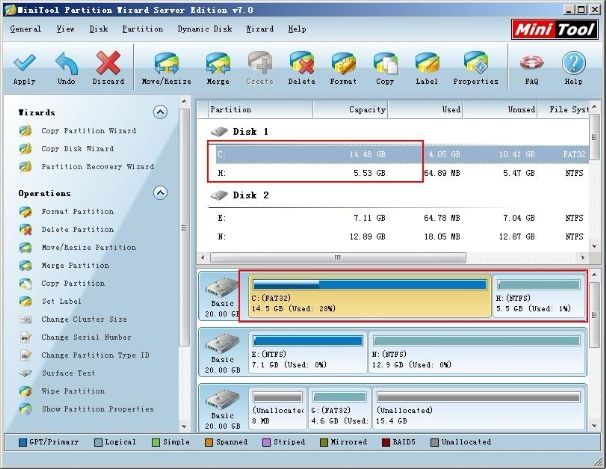Screen dimensions: 606x469
Task: Click the Create partition toolbar icon
Action: [260, 63]
